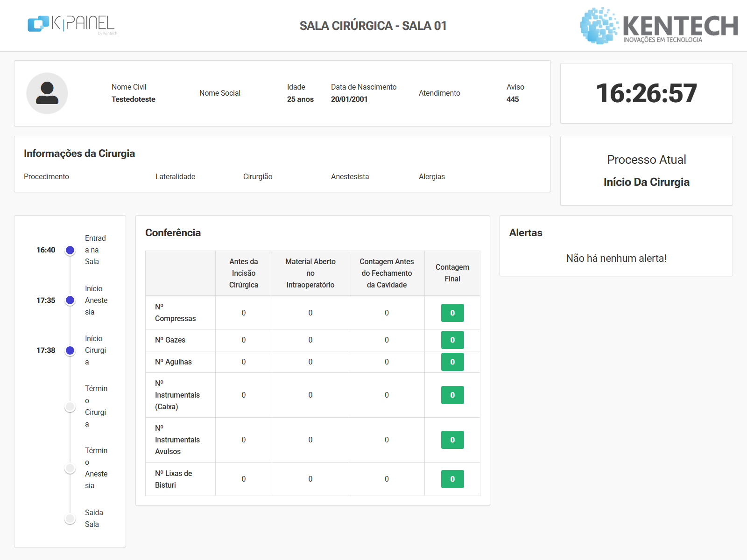Click the birth date '20/01/2001'

click(x=349, y=99)
